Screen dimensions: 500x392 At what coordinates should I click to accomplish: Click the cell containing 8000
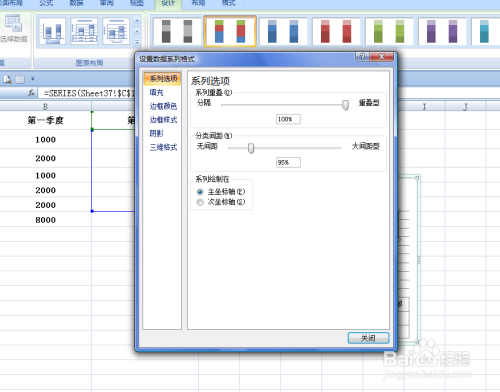point(46,220)
